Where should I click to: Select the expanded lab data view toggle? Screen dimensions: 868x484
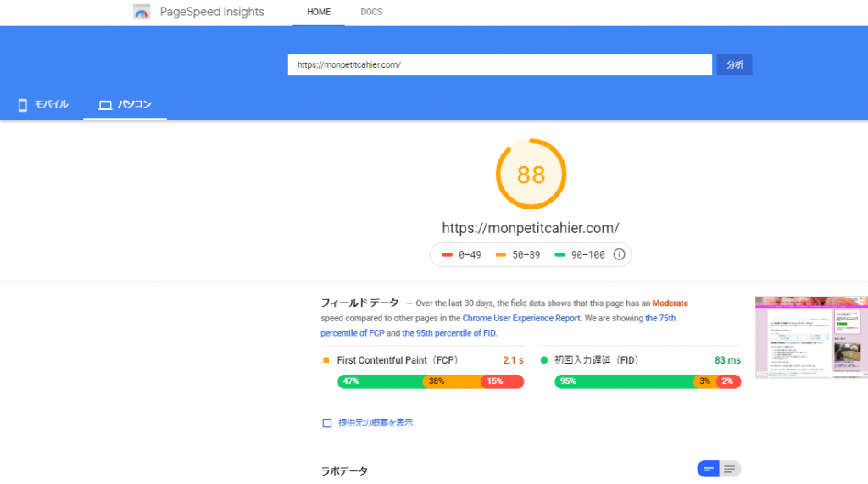[x=730, y=469]
